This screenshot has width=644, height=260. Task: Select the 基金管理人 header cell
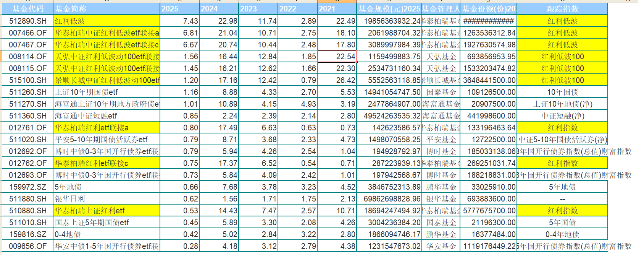441,9
